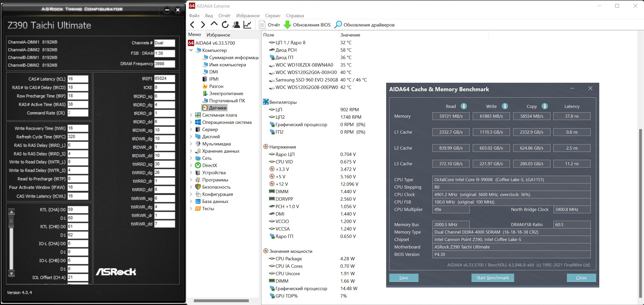Click the Back navigation arrow in AIDA64 toolbar
Viewport: 644px width, 305px height.
click(x=192, y=25)
